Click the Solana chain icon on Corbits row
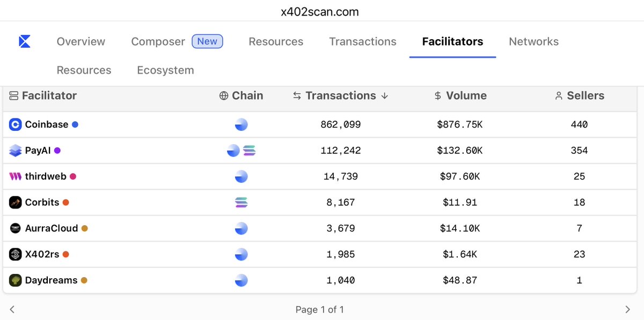 coord(241,202)
